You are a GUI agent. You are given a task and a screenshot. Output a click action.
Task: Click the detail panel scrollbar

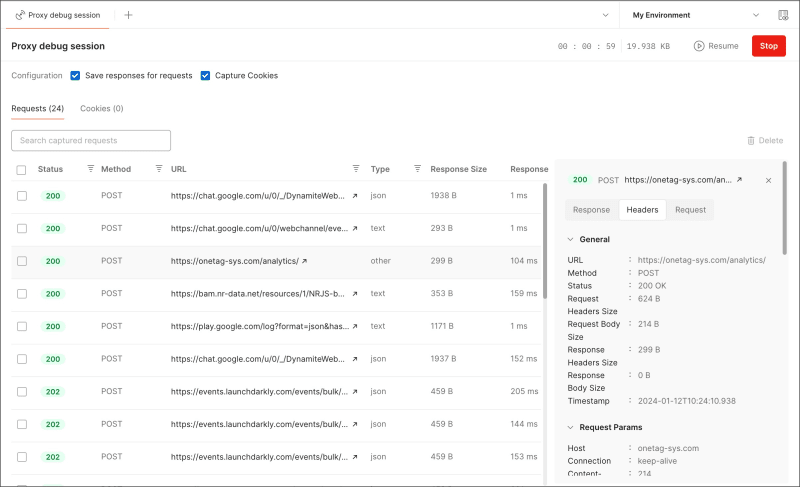pyautogui.click(x=784, y=208)
